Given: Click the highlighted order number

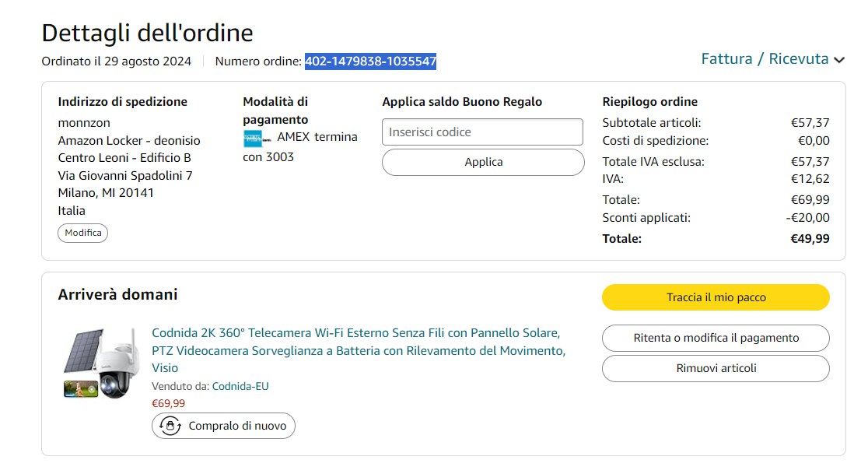Looking at the screenshot, I should [x=370, y=61].
